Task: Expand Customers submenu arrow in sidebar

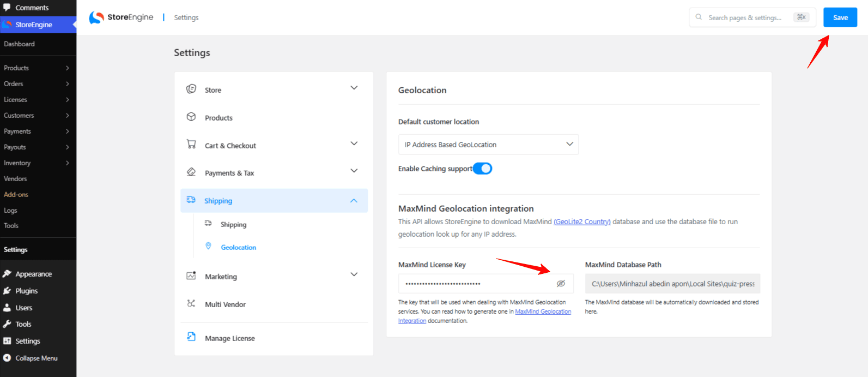Action: [x=68, y=115]
